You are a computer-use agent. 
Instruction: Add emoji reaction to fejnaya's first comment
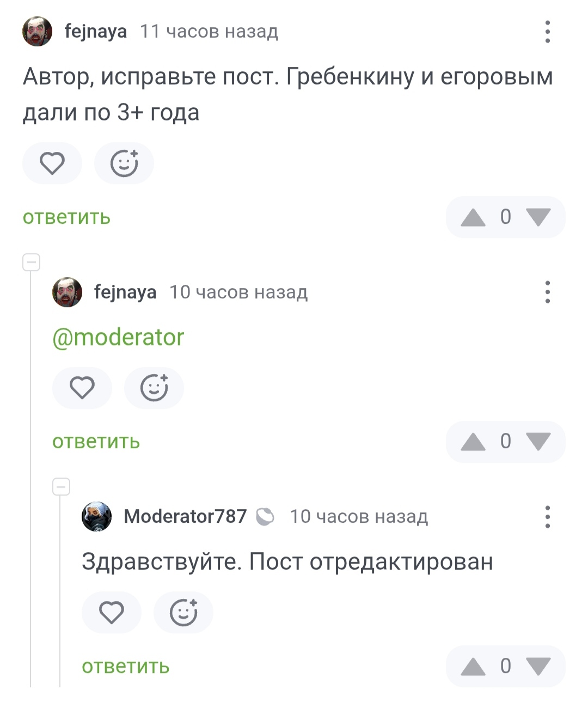coord(124,163)
